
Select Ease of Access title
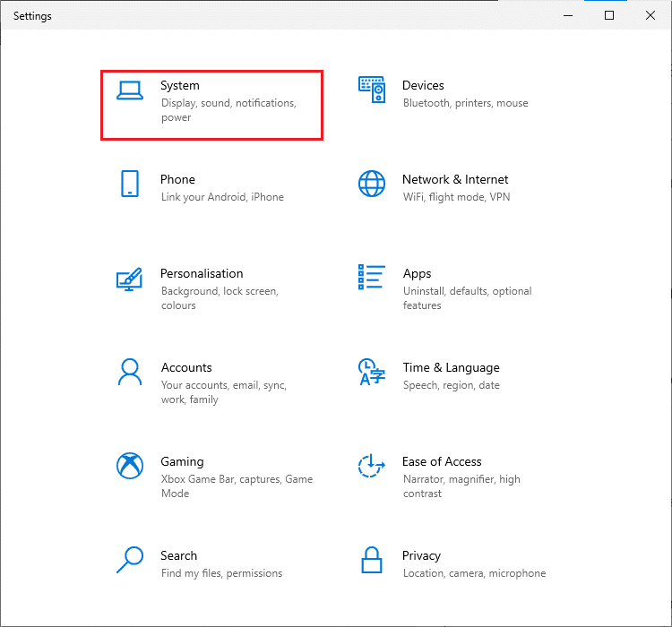(442, 461)
